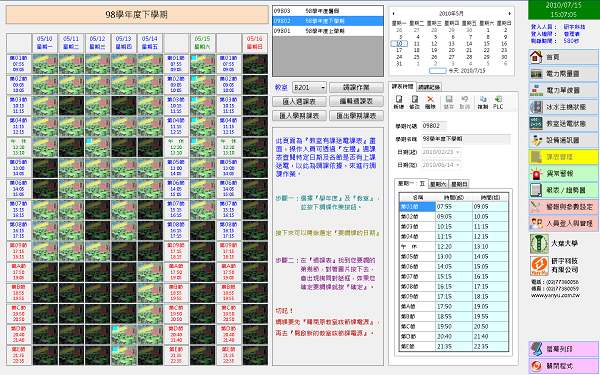This screenshot has width=600, height=375.
Task: Open the 設備通訊圖 device communication map
Action: [563, 140]
